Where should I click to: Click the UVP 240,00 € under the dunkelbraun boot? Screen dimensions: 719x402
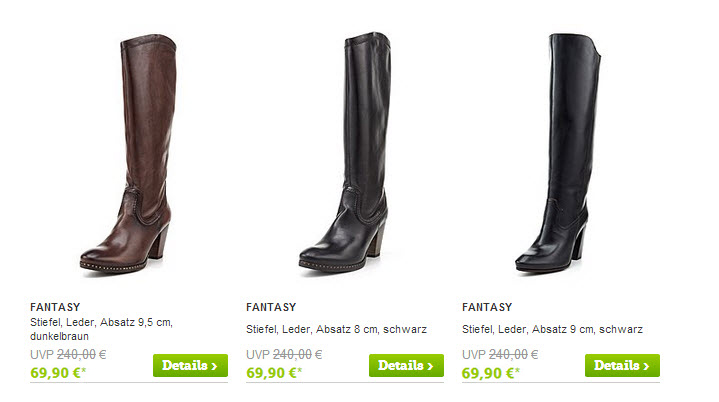(x=68, y=354)
